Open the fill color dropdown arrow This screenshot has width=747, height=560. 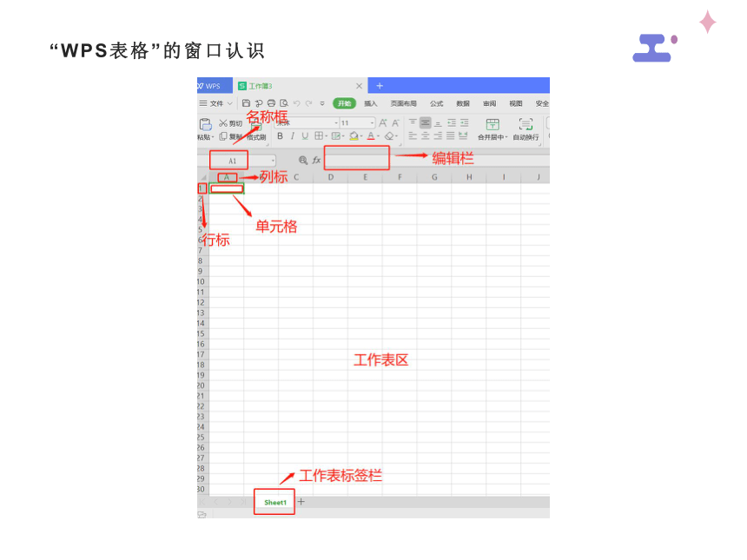(361, 136)
